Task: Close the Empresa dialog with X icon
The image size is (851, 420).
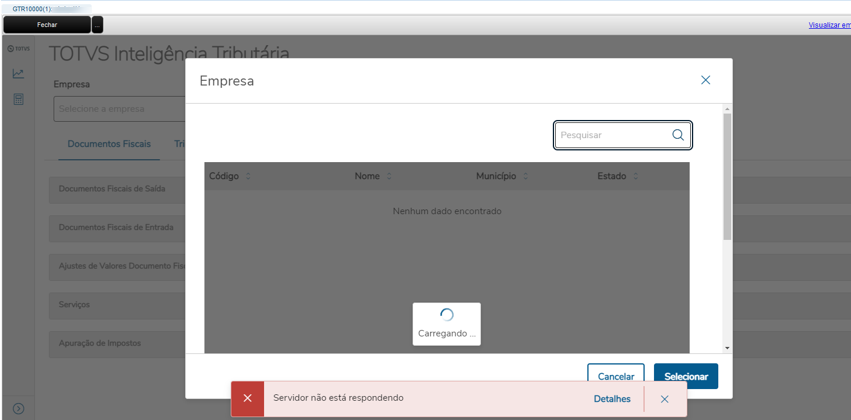Action: click(706, 80)
